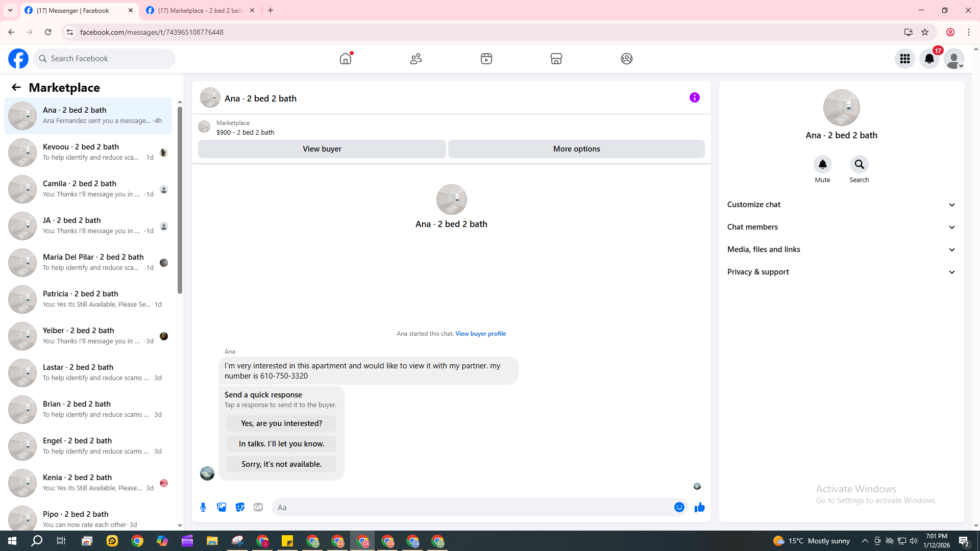
Task: Open the emoji picker in message box
Action: coord(679,507)
